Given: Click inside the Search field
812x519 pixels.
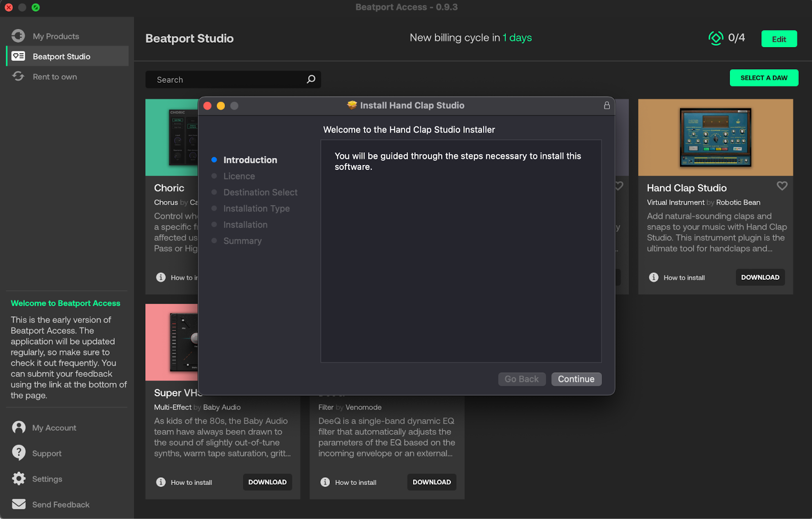Looking at the screenshot, I should point(228,79).
